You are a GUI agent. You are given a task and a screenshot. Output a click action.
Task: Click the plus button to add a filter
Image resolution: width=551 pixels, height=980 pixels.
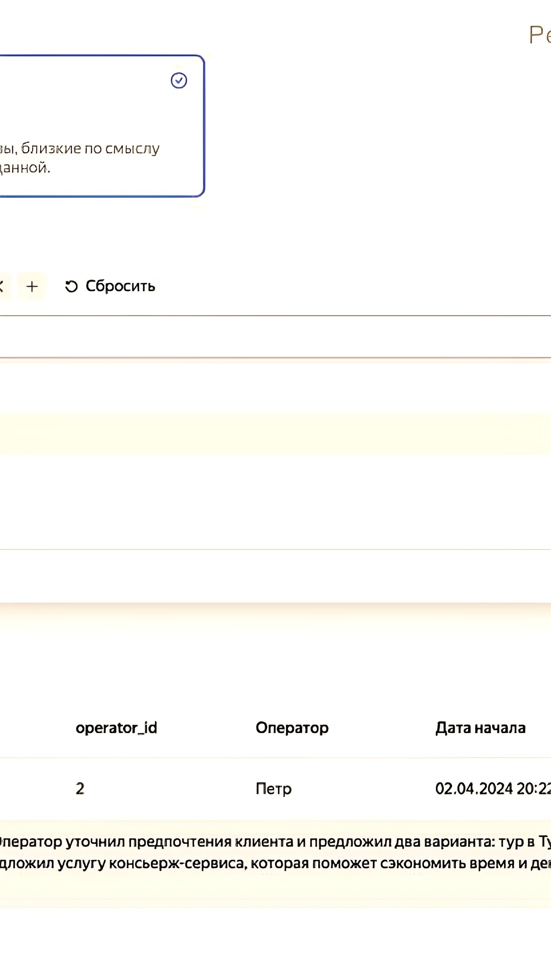pos(32,286)
